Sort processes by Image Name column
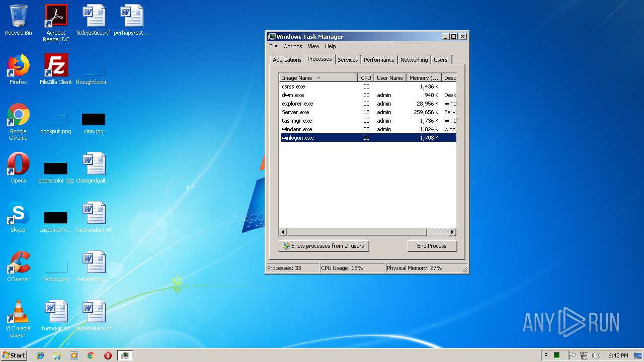The image size is (644, 362). 318,78
